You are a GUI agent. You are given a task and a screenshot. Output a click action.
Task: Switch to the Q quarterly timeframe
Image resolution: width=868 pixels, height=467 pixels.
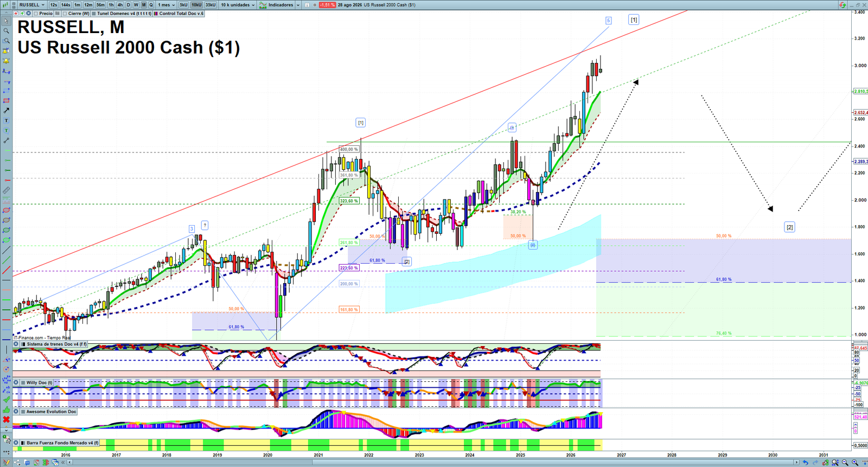[151, 5]
